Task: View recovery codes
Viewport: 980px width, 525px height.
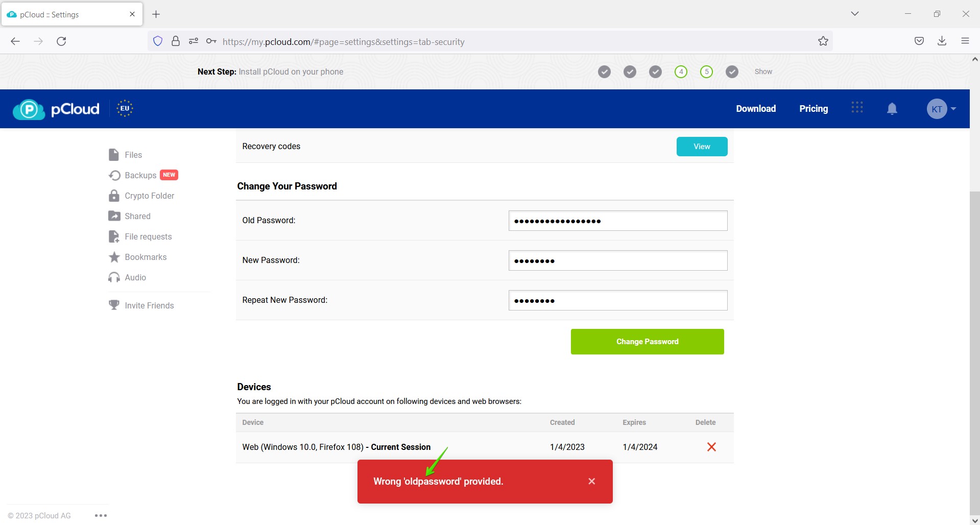Action: pyautogui.click(x=702, y=147)
